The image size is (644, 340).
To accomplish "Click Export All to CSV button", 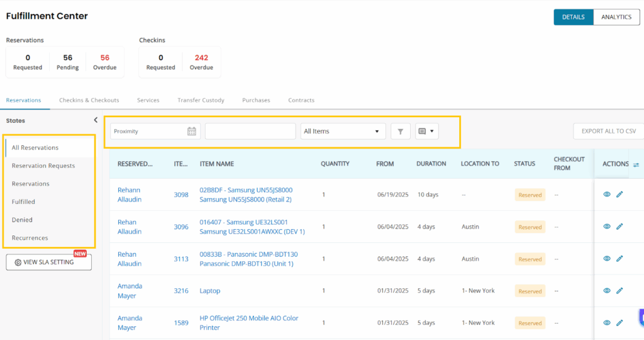I will click(608, 131).
